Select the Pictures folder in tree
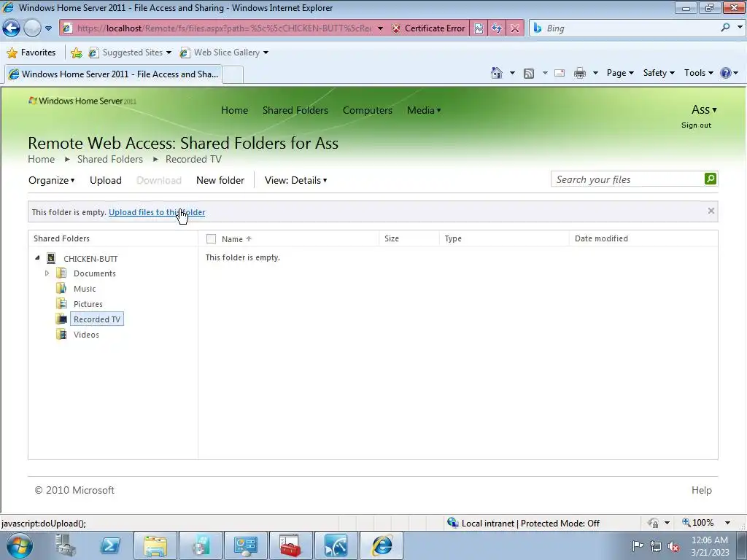The height and width of the screenshot is (560, 747). pos(88,304)
